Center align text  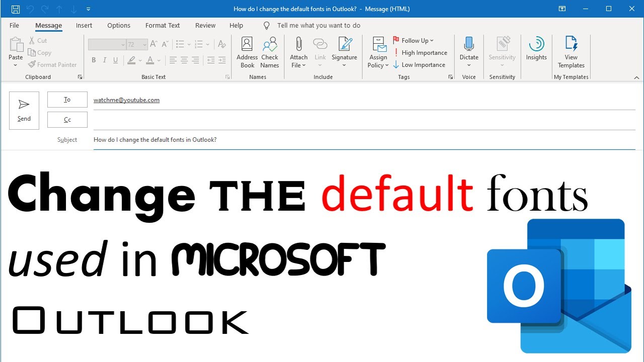[184, 60]
